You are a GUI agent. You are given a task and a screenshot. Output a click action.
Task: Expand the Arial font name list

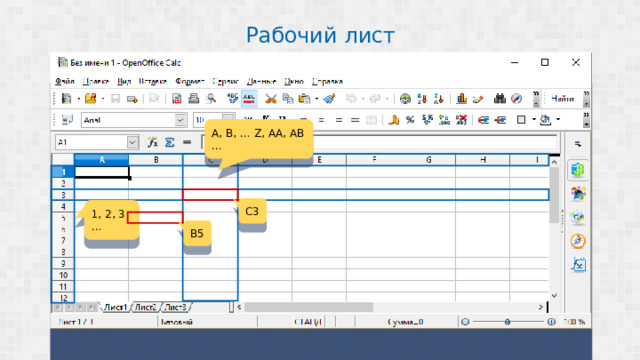[x=180, y=120]
